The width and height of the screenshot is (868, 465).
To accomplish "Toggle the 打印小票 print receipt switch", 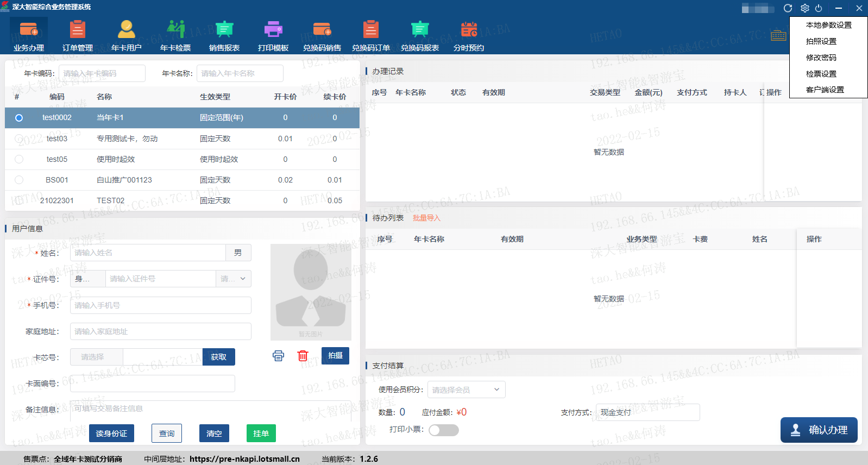I will coord(443,430).
